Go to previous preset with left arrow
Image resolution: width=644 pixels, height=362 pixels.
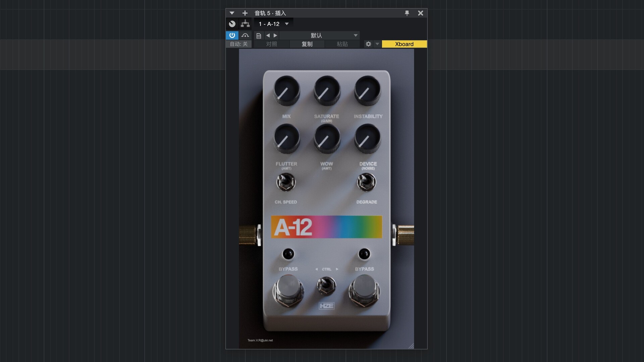click(x=268, y=36)
